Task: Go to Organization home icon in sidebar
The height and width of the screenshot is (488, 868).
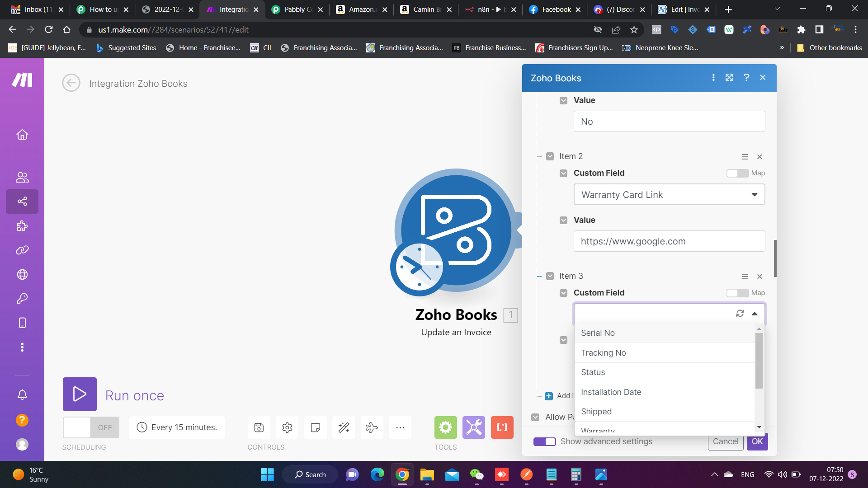Action: click(x=22, y=135)
